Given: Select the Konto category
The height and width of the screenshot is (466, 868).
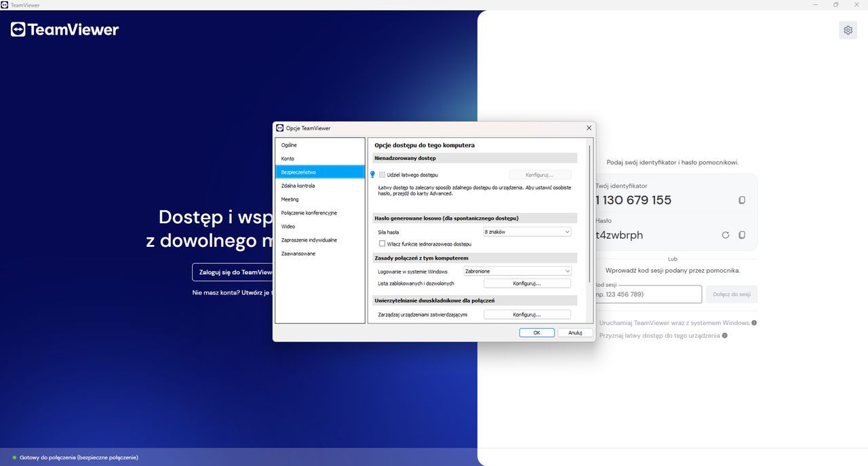Looking at the screenshot, I should pyautogui.click(x=320, y=159).
